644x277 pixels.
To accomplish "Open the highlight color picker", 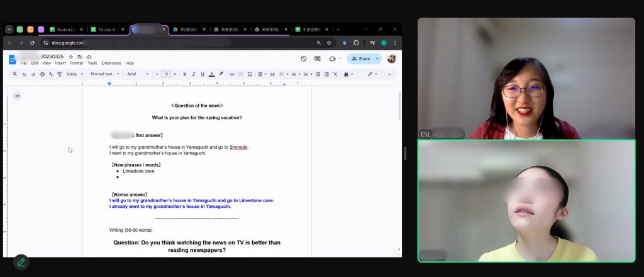I will click(x=221, y=74).
